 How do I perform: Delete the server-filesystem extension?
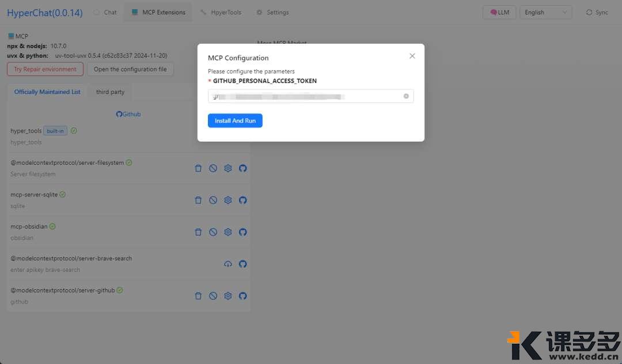click(198, 168)
